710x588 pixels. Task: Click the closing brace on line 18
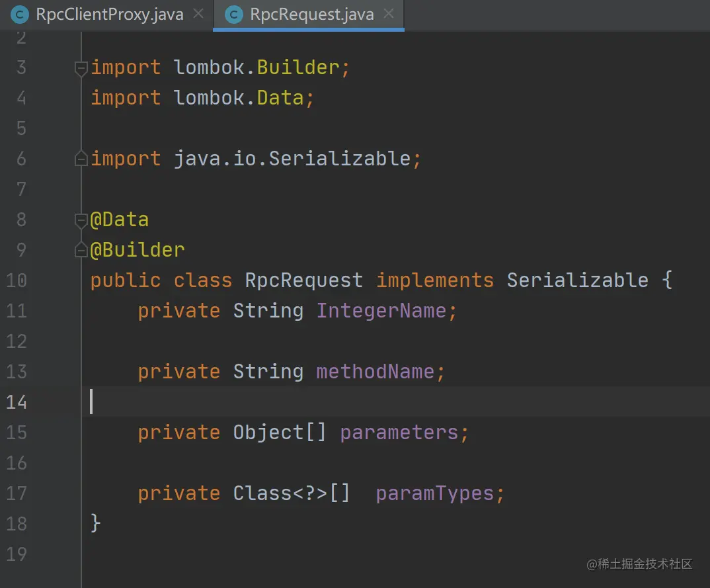click(x=96, y=524)
